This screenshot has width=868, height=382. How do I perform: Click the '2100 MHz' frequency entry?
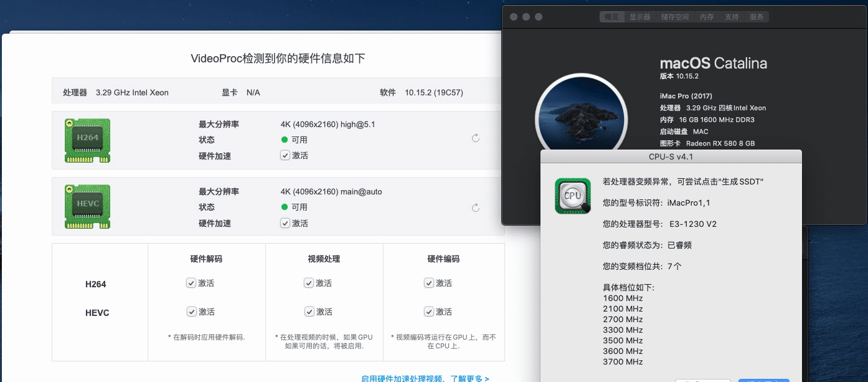pos(623,308)
